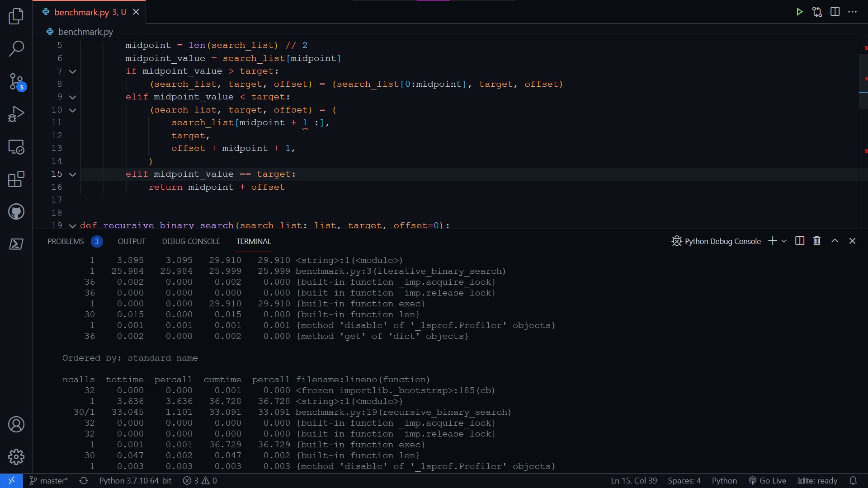
Task: Open the GitHub view in activity bar
Action: pos(16,211)
